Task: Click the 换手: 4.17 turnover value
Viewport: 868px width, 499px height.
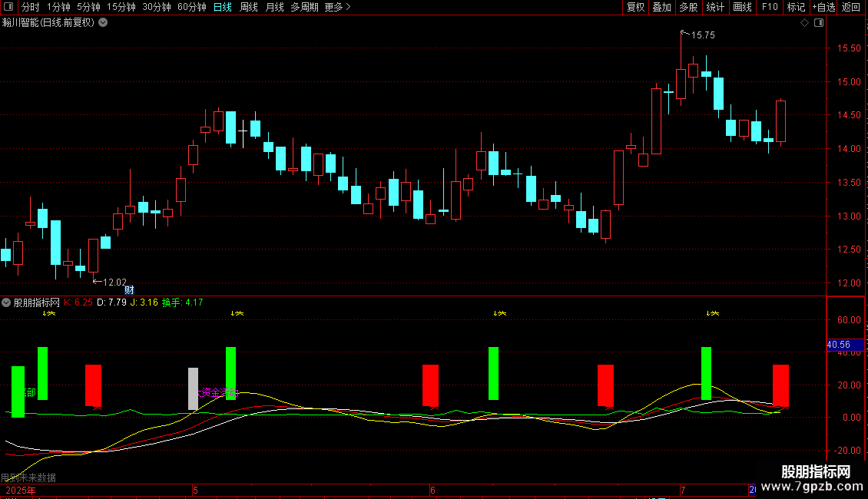Action: point(183,302)
